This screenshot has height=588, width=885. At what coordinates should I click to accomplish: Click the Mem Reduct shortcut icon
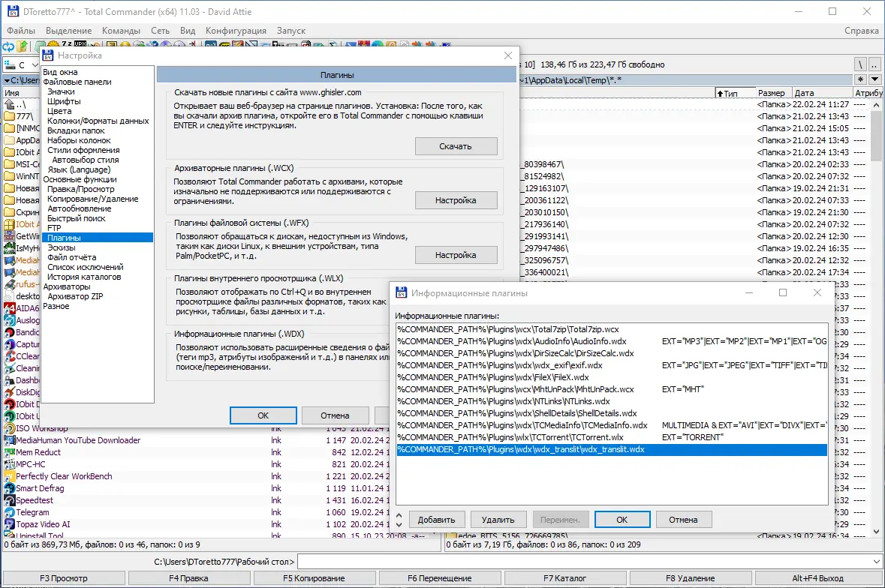tap(9, 452)
